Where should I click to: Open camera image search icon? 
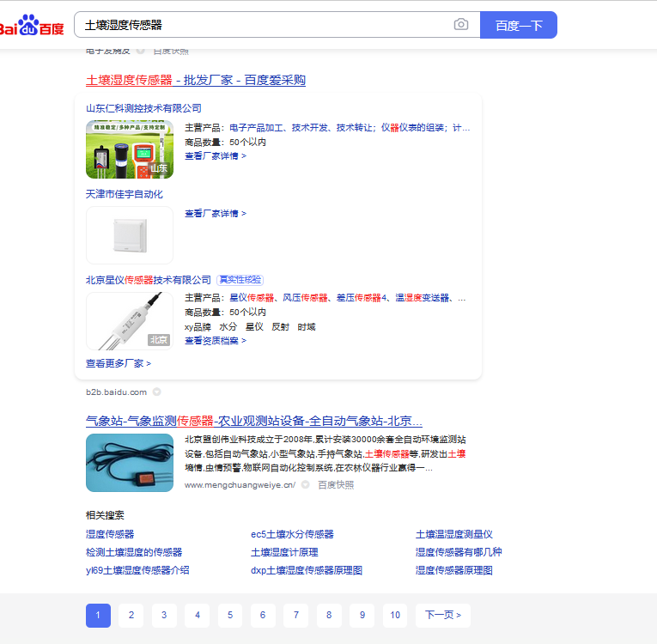[461, 24]
